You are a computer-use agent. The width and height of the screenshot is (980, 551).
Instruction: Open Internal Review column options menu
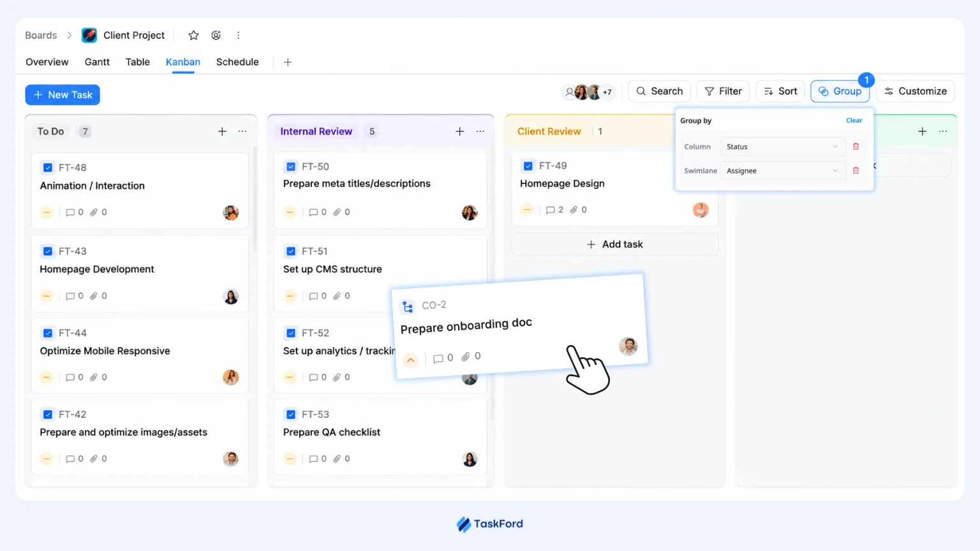tap(480, 131)
